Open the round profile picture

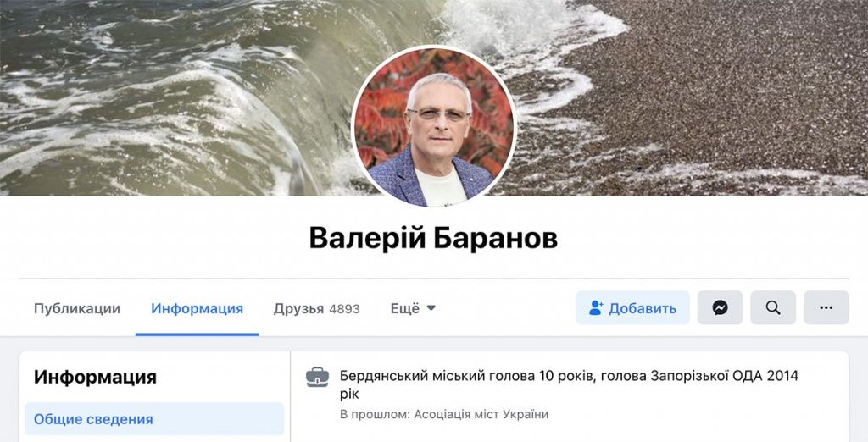tap(434, 127)
